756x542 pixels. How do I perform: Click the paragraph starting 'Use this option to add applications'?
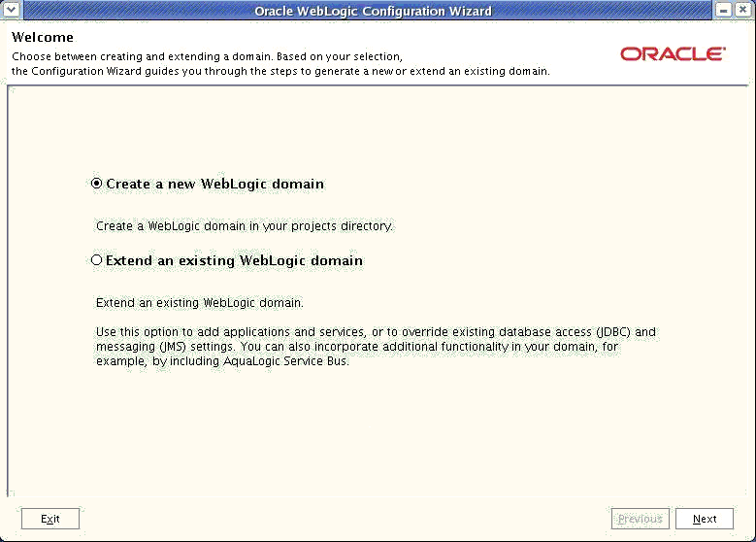[377, 347]
